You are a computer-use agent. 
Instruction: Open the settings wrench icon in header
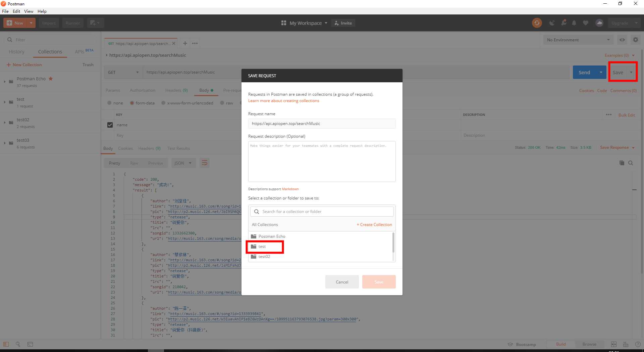point(563,23)
